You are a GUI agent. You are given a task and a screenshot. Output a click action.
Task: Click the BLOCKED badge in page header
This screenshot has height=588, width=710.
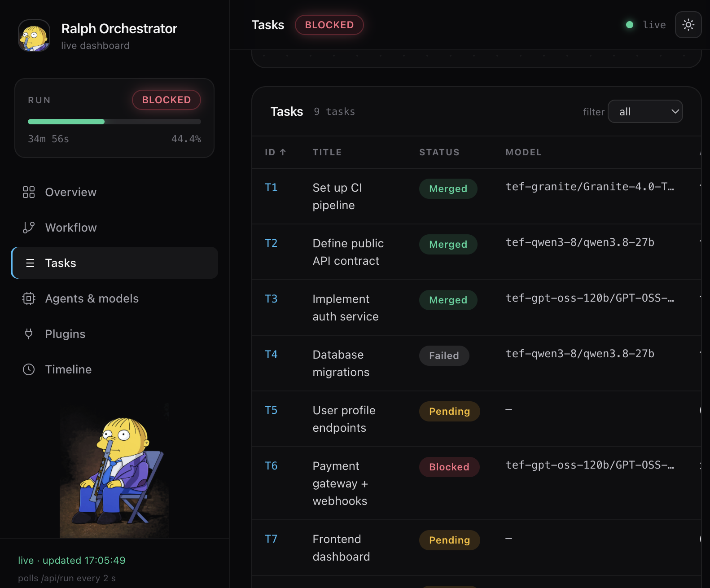coord(329,25)
